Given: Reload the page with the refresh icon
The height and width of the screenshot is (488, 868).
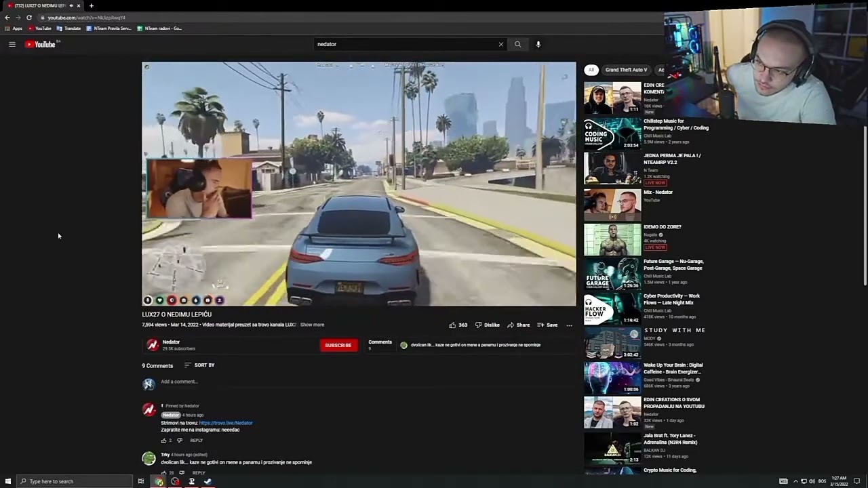Looking at the screenshot, I should (29, 17).
